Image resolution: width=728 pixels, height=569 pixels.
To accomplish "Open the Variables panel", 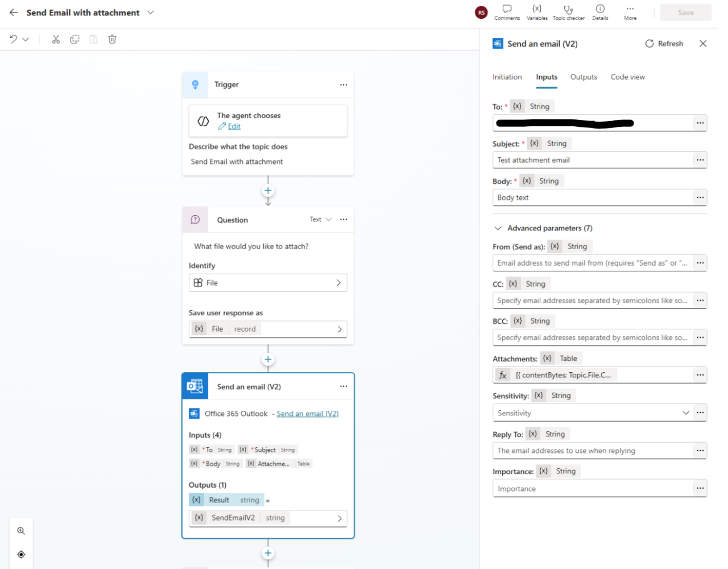I will click(x=537, y=13).
